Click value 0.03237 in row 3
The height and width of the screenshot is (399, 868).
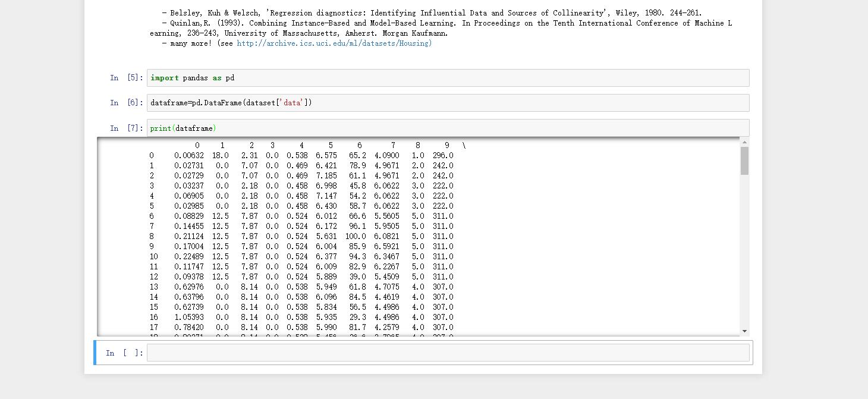point(189,186)
